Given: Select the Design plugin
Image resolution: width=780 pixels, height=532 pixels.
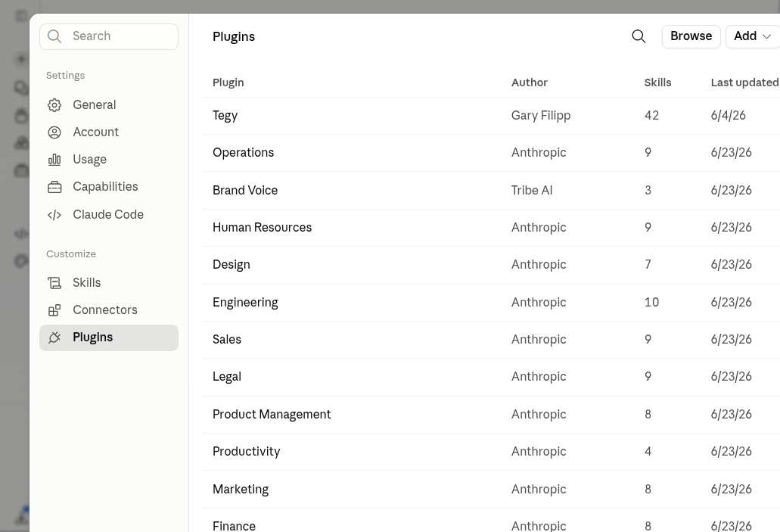Looking at the screenshot, I should 492,266.
